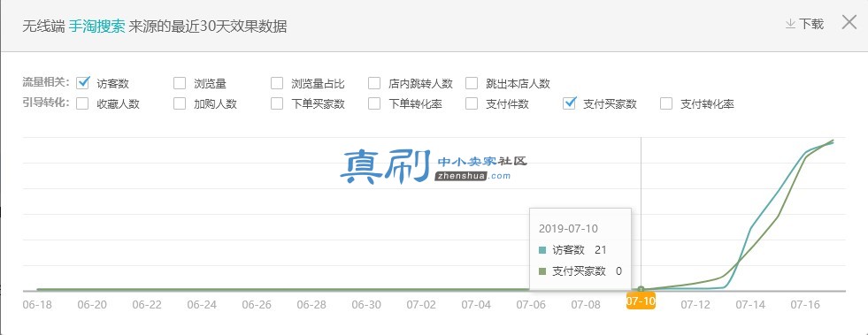Click the tooltip date 2019-07-10
Screen dimensions: 868x335
coord(568,229)
